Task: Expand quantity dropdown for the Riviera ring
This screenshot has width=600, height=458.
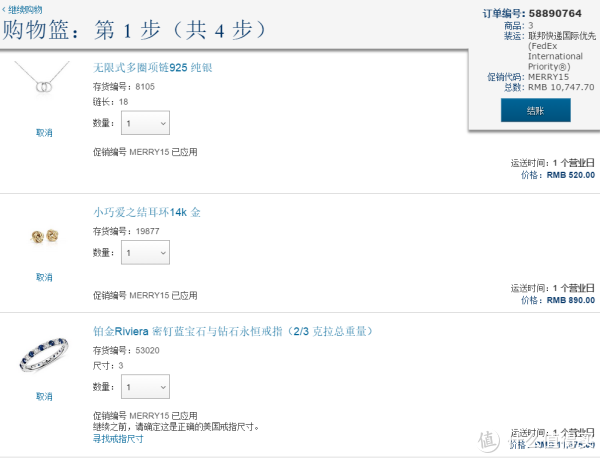Action: tap(145, 386)
